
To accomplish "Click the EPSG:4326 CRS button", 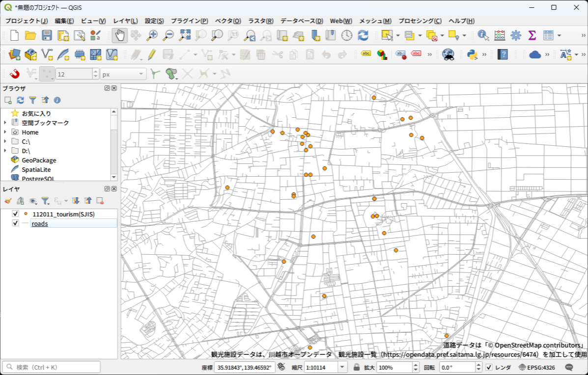I will tap(536, 367).
